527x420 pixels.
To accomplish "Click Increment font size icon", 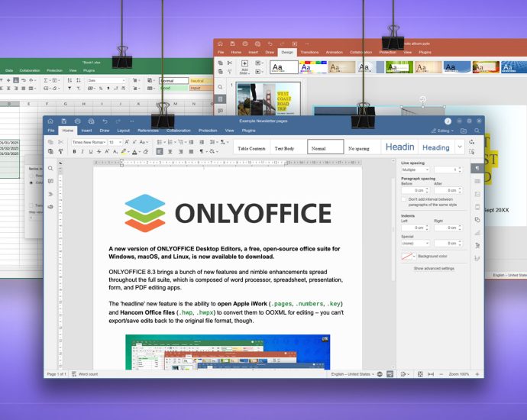I will point(127,142).
